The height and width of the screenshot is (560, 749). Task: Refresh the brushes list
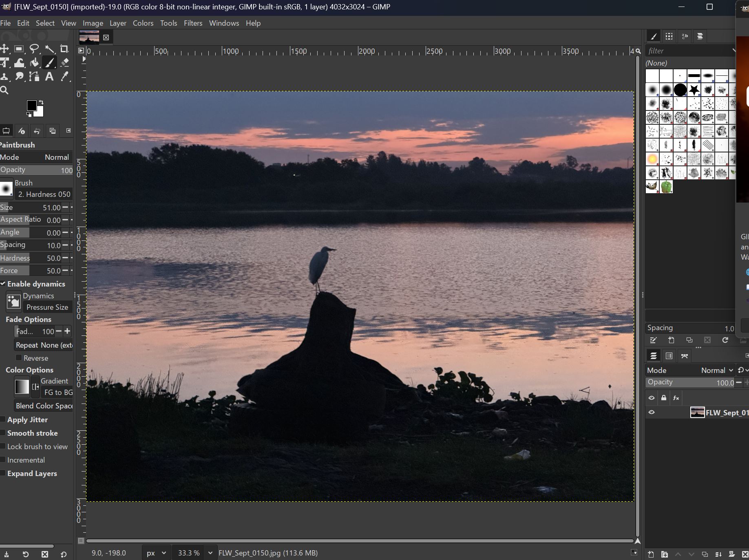pyautogui.click(x=725, y=340)
